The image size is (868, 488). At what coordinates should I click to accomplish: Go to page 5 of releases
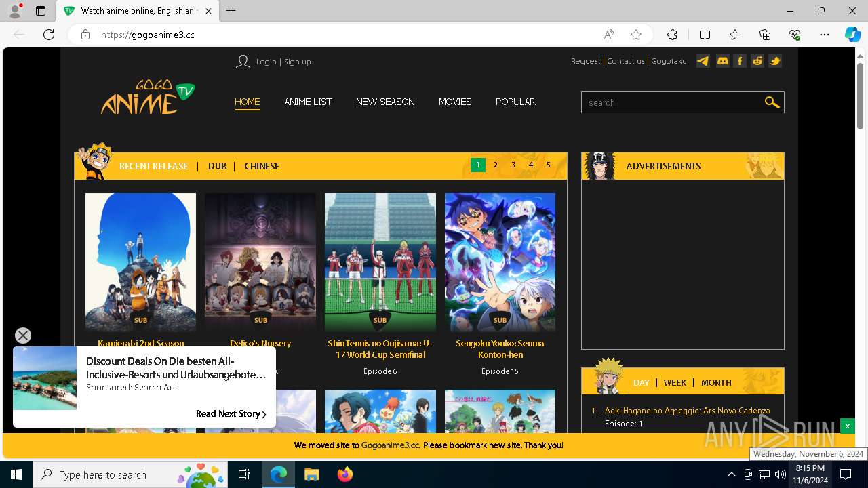point(549,165)
